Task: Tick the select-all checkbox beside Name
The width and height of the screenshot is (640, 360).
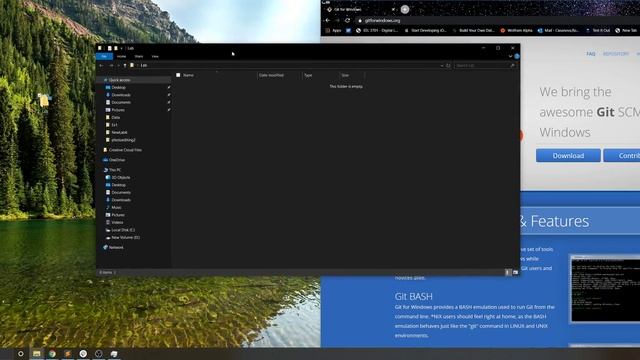Action: pyautogui.click(x=178, y=75)
